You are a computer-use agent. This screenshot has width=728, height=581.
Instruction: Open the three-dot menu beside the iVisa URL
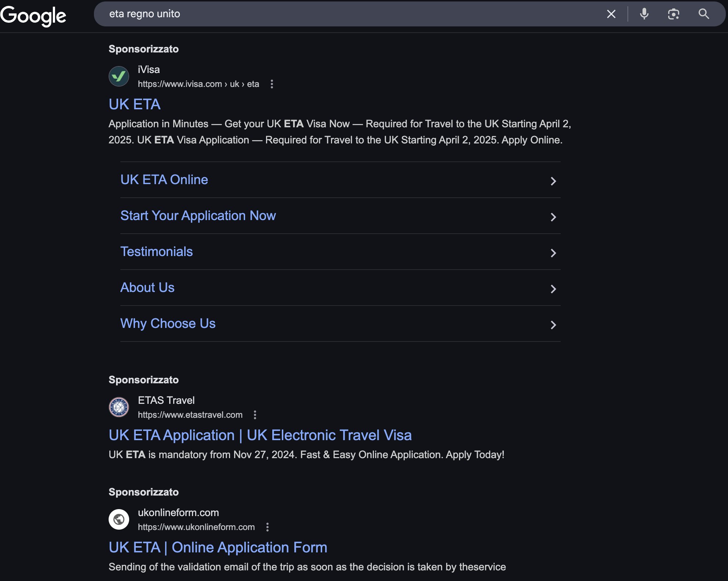(x=272, y=84)
